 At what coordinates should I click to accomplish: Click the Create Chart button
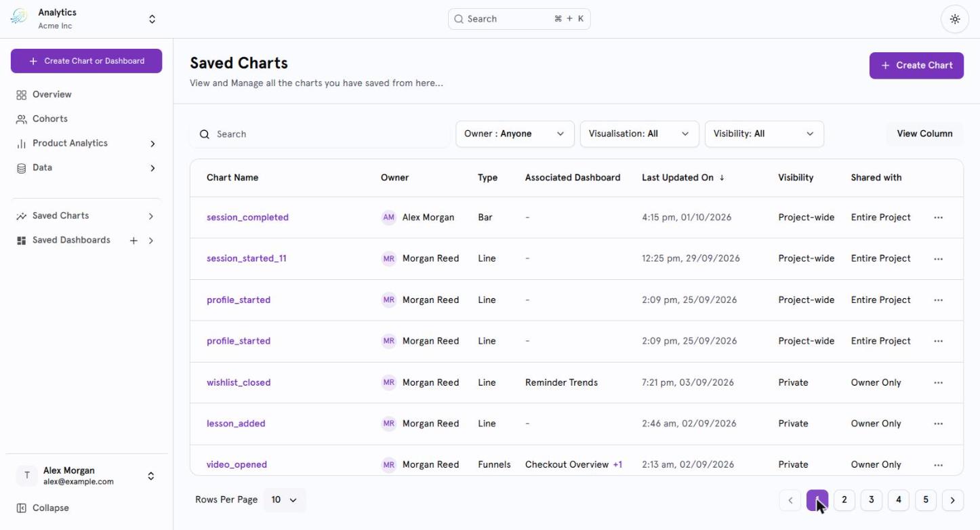916,66
